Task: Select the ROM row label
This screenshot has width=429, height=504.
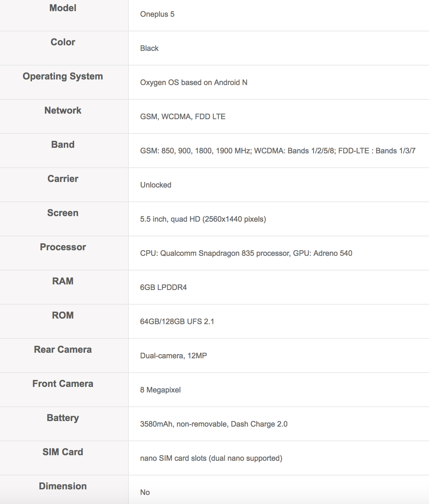Action: pos(63,315)
